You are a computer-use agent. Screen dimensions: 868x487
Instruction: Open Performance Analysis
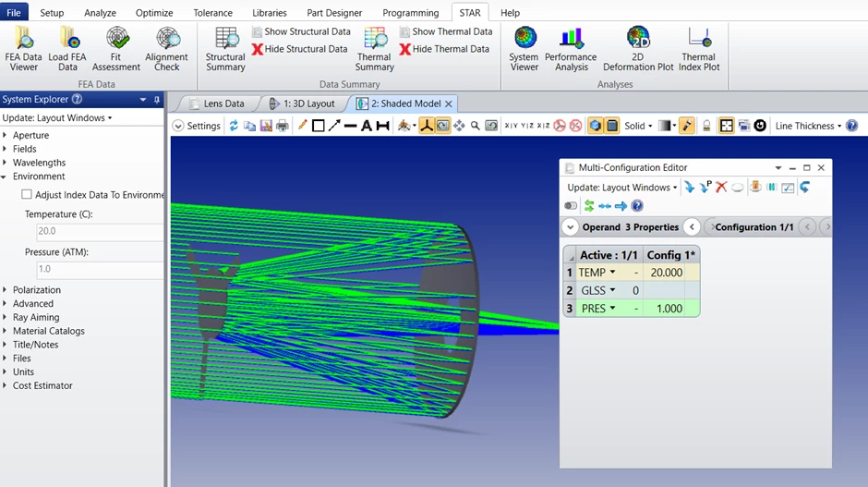point(571,48)
